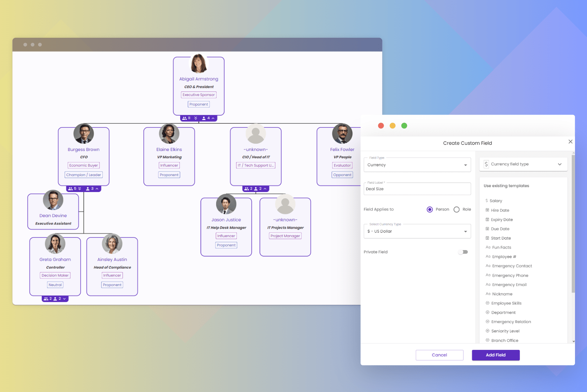This screenshot has width=587, height=392.
Task: Click inside the Field Label input showing Deal Size
Action: coord(417,189)
